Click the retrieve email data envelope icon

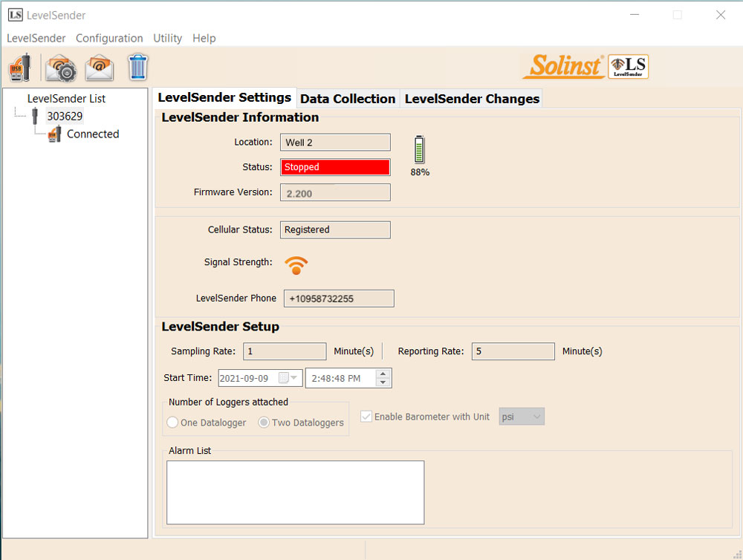[x=99, y=67]
